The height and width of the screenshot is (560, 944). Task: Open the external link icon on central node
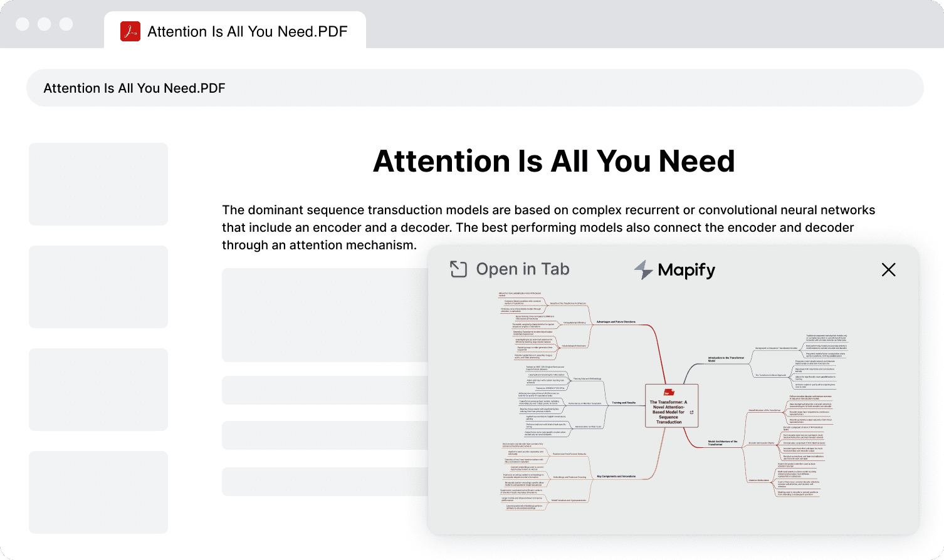(691, 412)
